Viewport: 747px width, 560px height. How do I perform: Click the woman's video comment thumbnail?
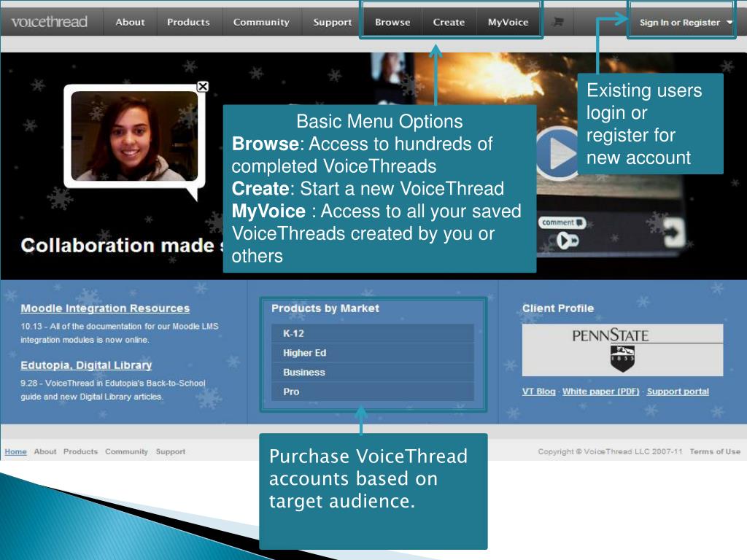click(134, 136)
